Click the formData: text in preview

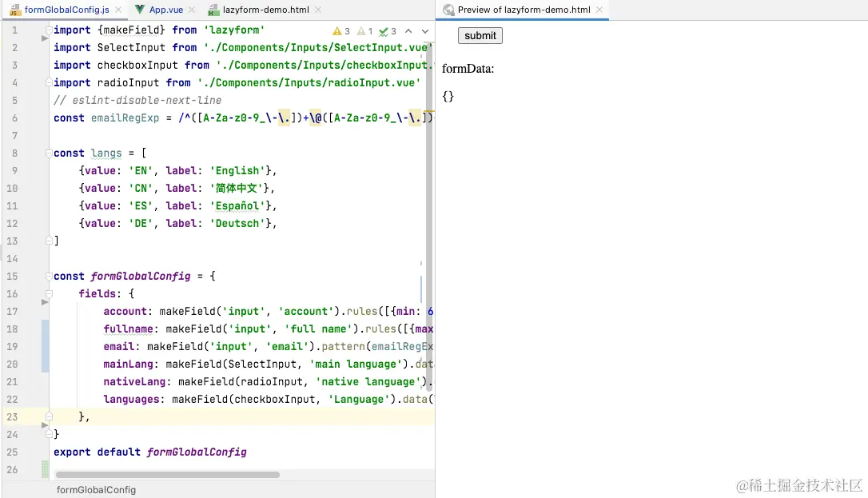[x=468, y=69]
